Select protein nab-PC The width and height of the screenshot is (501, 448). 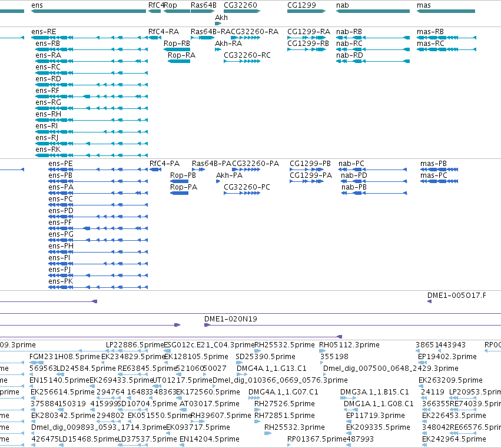[373, 170]
